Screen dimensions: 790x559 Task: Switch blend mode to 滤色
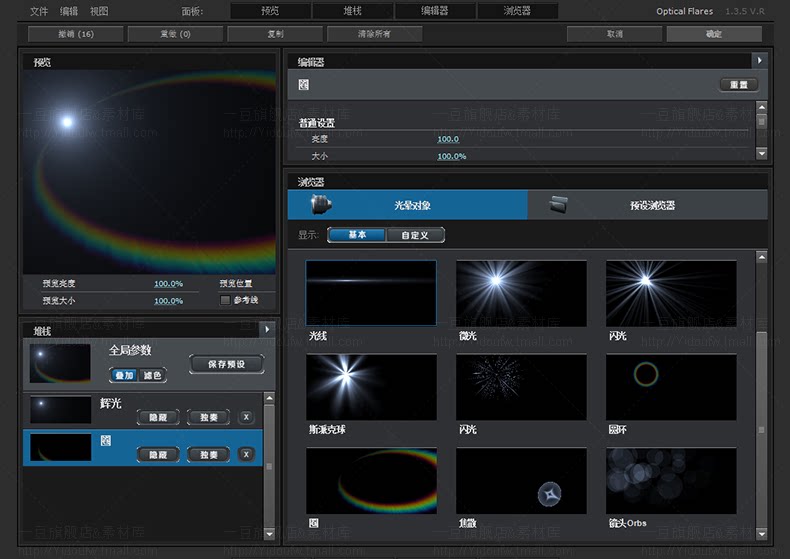click(152, 375)
